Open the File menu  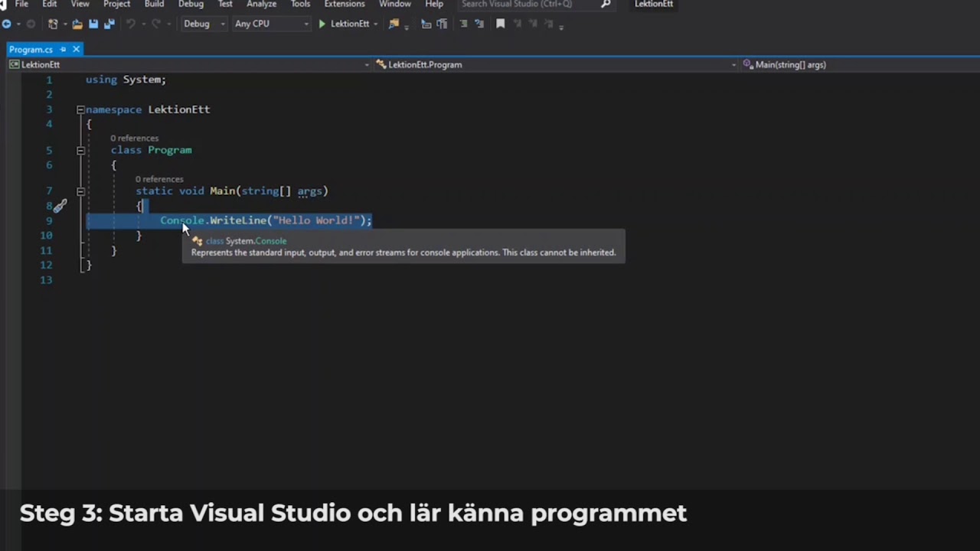coord(21,4)
